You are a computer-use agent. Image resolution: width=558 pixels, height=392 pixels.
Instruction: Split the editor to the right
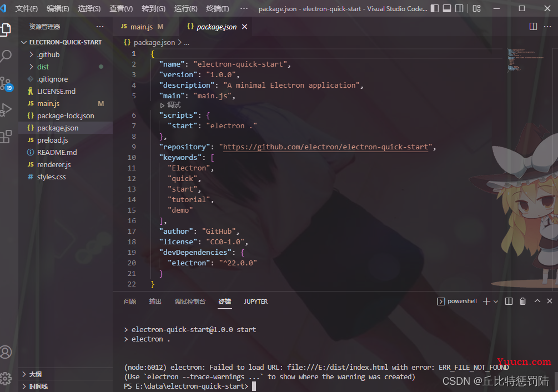pos(533,27)
